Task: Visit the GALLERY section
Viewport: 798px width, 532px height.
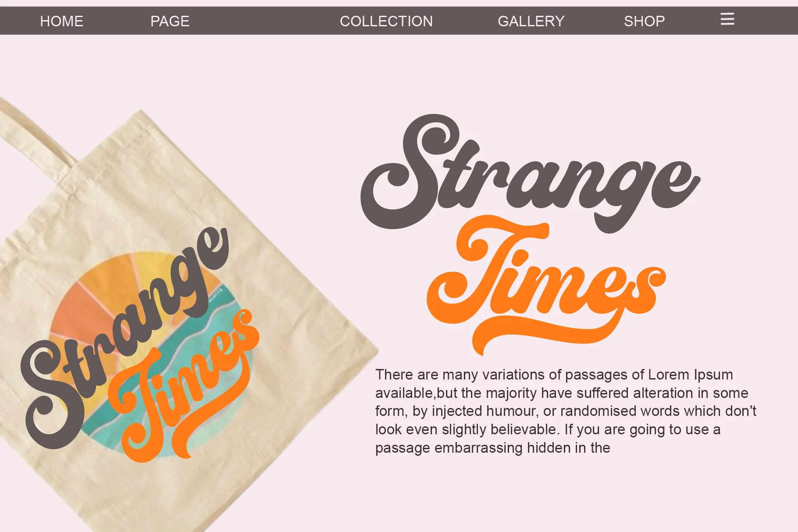Action: (531, 21)
